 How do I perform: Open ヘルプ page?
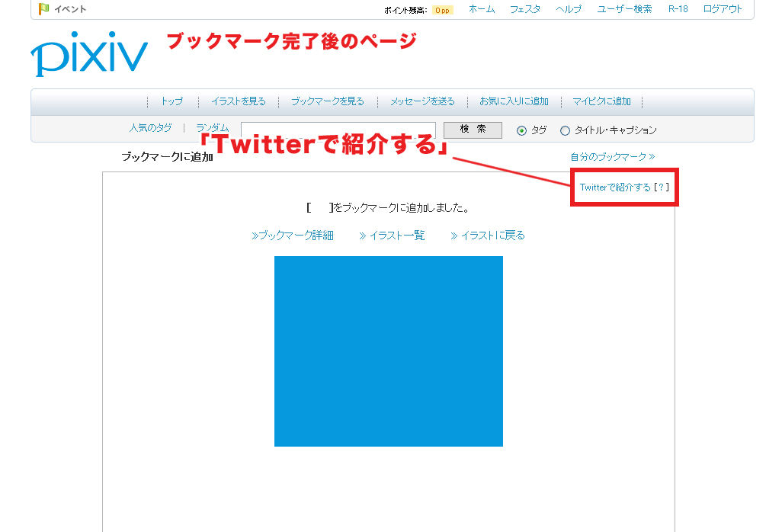pyautogui.click(x=569, y=9)
